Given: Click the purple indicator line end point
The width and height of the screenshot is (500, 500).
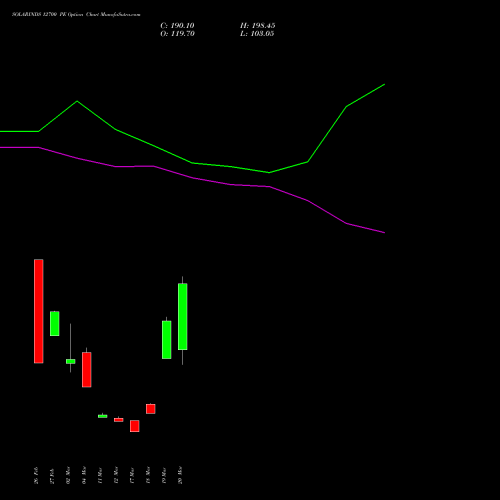Looking at the screenshot, I should pos(385,233).
